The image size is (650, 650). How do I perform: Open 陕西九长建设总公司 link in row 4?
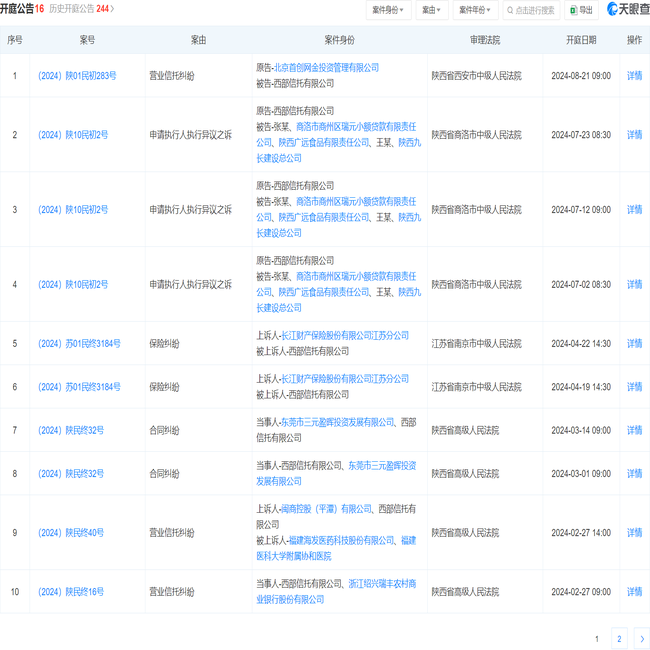(410, 292)
